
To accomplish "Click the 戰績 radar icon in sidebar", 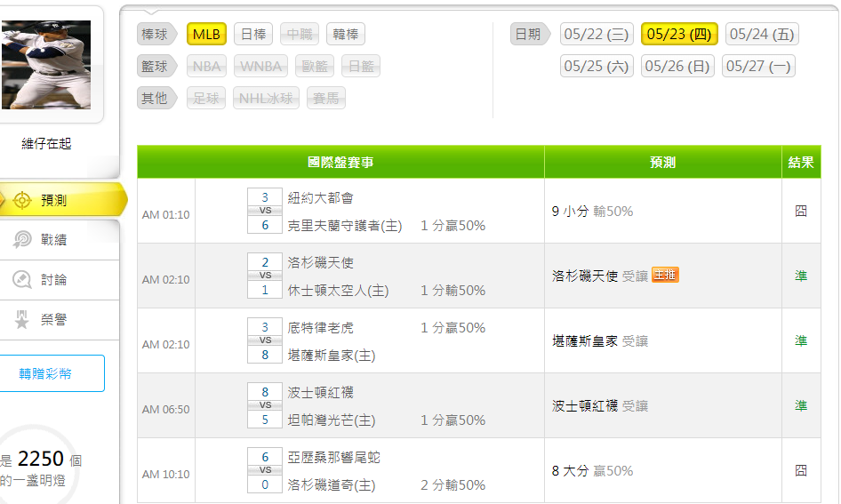I will coord(22,239).
